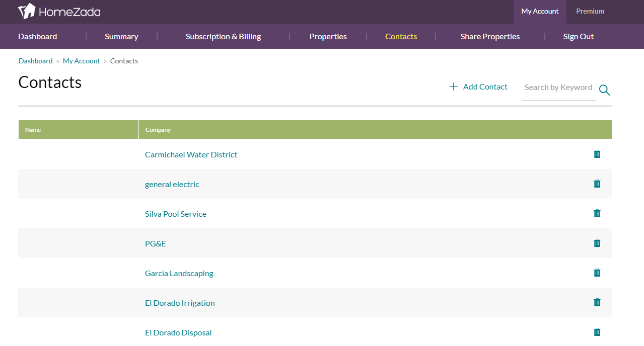Open the My Account tab
Viewport: 644px width, 346px height.
coord(540,12)
